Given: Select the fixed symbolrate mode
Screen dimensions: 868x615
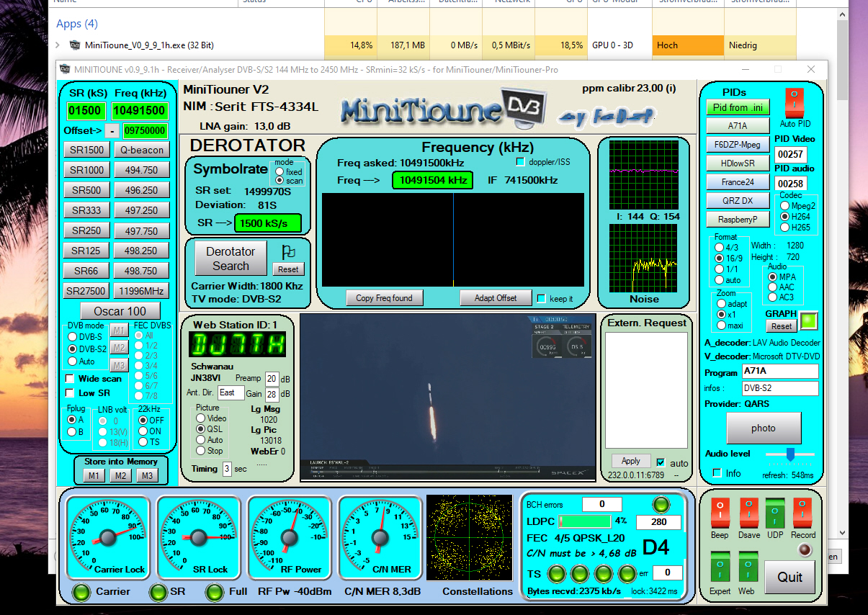Looking at the screenshot, I should (x=279, y=172).
